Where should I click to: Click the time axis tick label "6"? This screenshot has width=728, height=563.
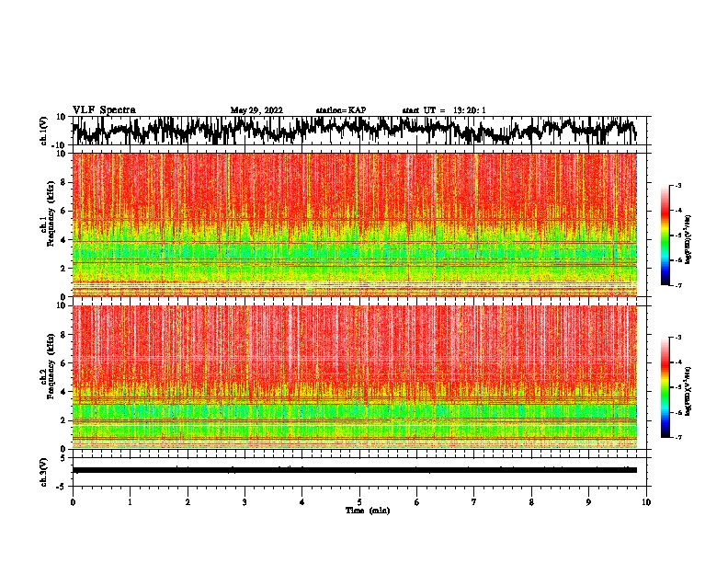[x=416, y=502]
